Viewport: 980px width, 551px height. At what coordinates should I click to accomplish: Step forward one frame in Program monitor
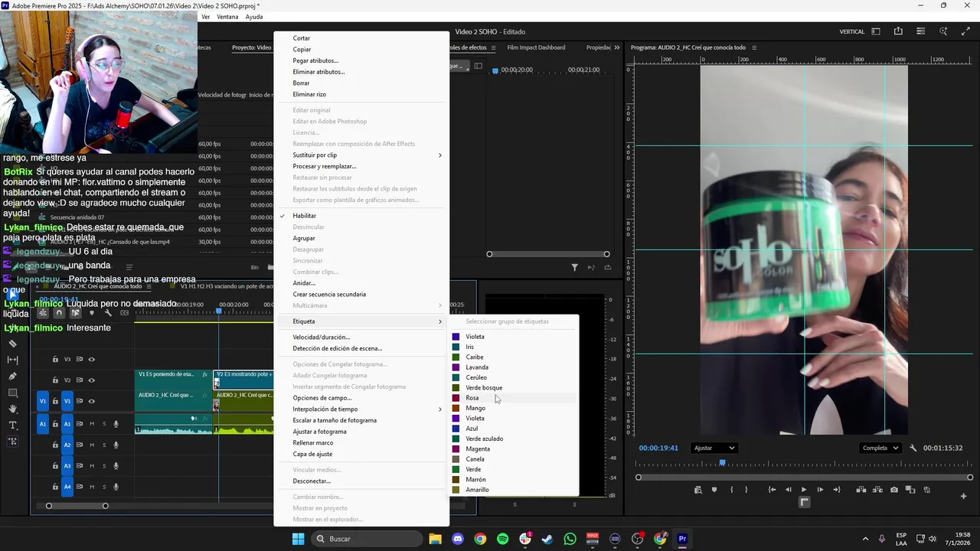820,490
